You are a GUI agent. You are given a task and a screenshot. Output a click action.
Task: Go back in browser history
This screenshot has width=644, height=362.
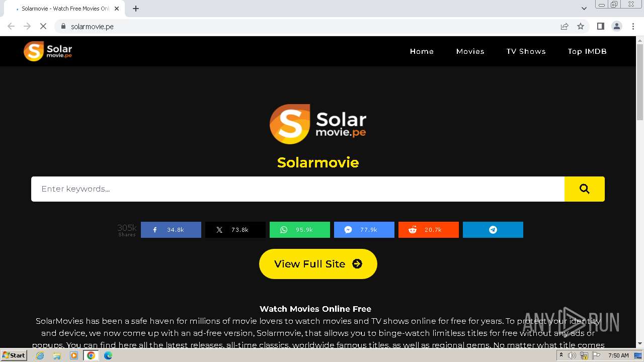pyautogui.click(x=11, y=26)
